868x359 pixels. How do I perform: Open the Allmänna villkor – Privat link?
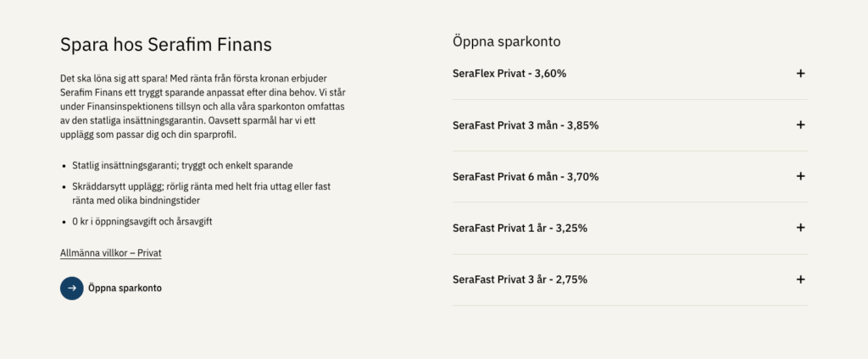point(111,253)
